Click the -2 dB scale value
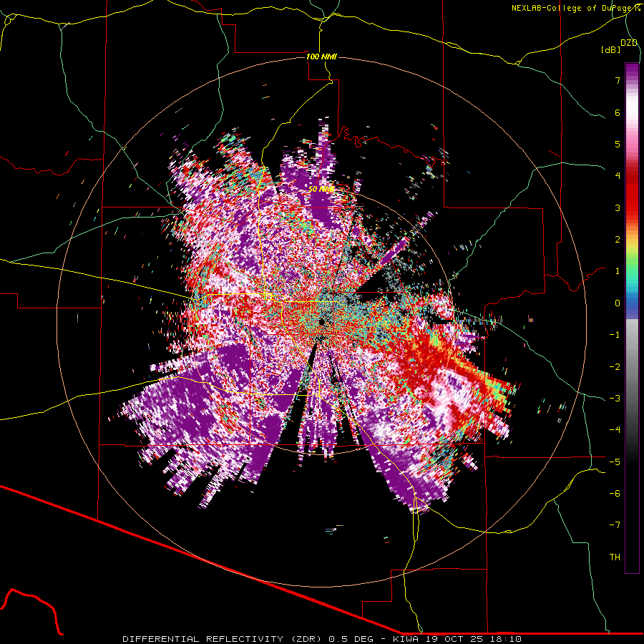644x644 pixels. pyautogui.click(x=615, y=366)
